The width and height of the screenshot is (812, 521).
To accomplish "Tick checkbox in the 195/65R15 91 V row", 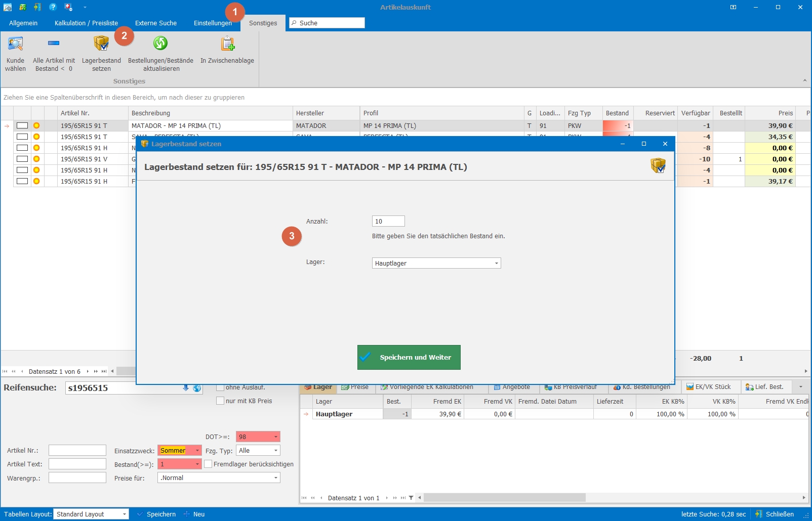I will pos(22,159).
